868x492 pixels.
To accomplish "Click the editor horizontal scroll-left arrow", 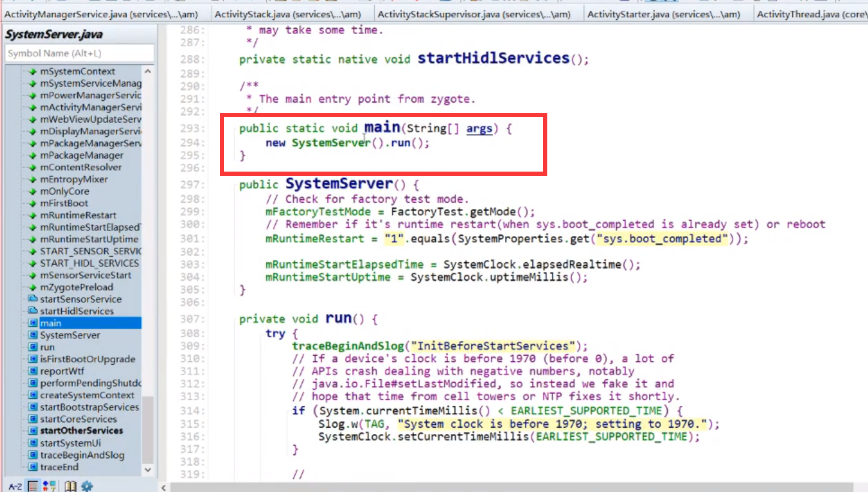I will point(163,487).
